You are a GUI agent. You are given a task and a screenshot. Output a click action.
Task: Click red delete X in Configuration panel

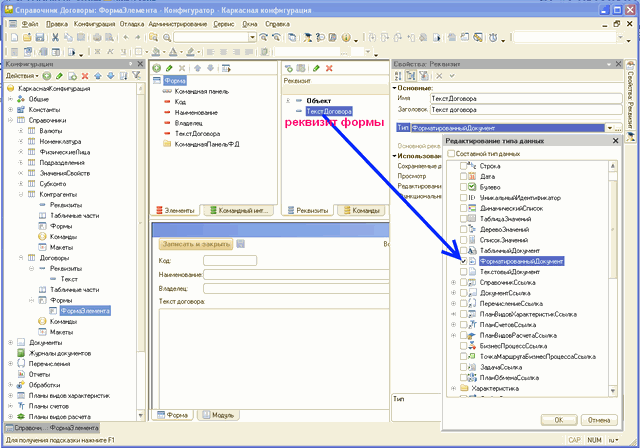[x=85, y=76]
